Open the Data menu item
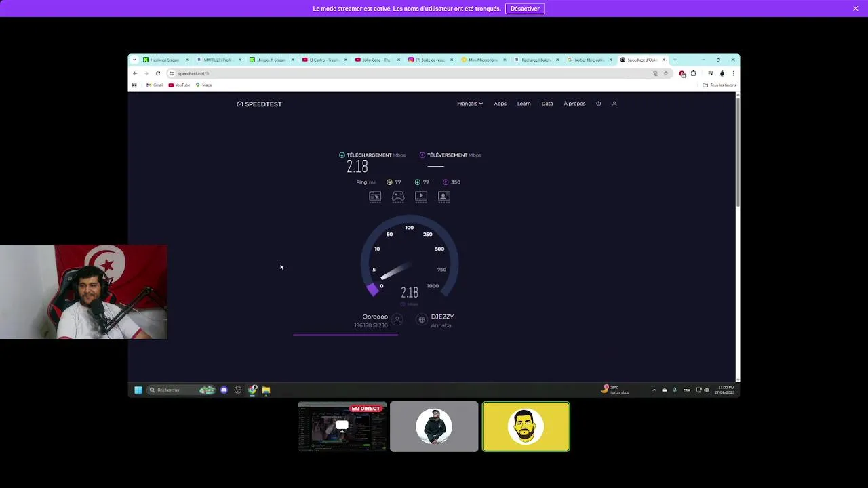The image size is (868, 488). (547, 104)
